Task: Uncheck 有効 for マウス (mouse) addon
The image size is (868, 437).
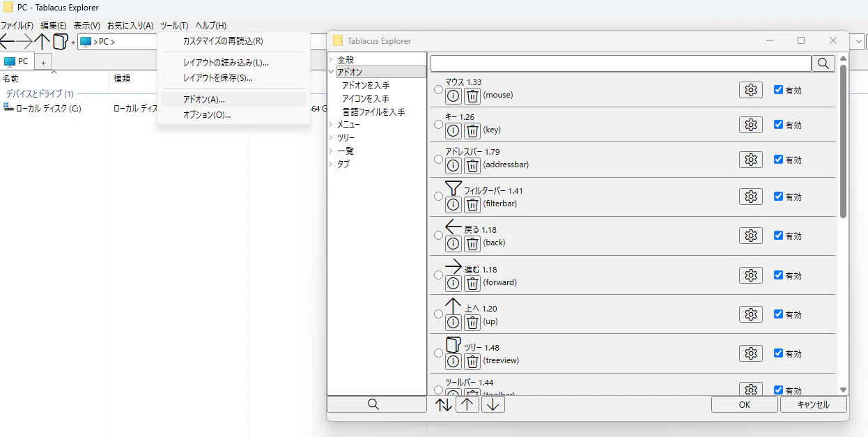Action: point(779,89)
